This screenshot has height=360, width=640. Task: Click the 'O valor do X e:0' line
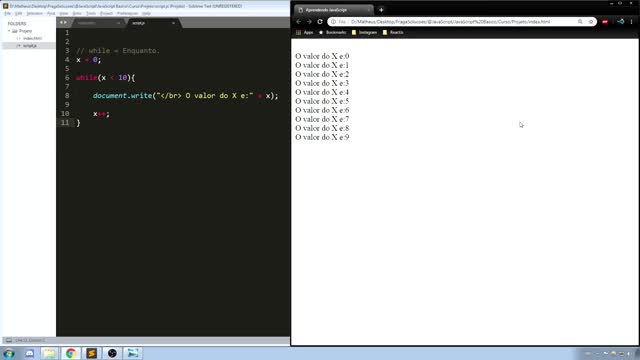322,56
